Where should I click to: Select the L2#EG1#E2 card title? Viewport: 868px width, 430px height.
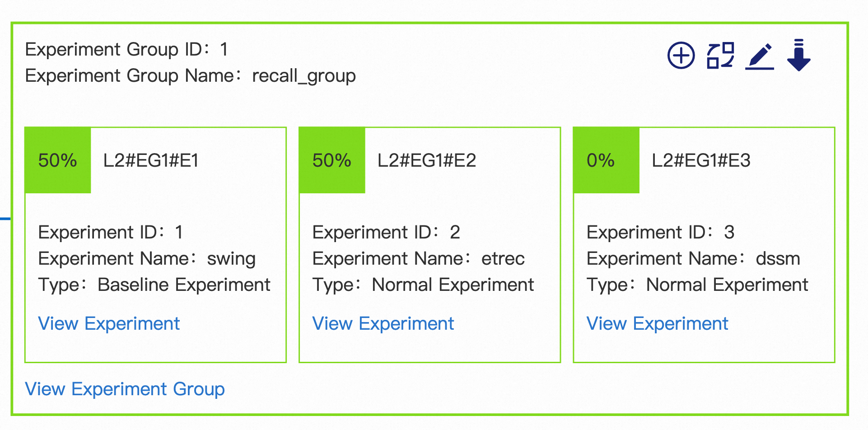pyautogui.click(x=427, y=160)
